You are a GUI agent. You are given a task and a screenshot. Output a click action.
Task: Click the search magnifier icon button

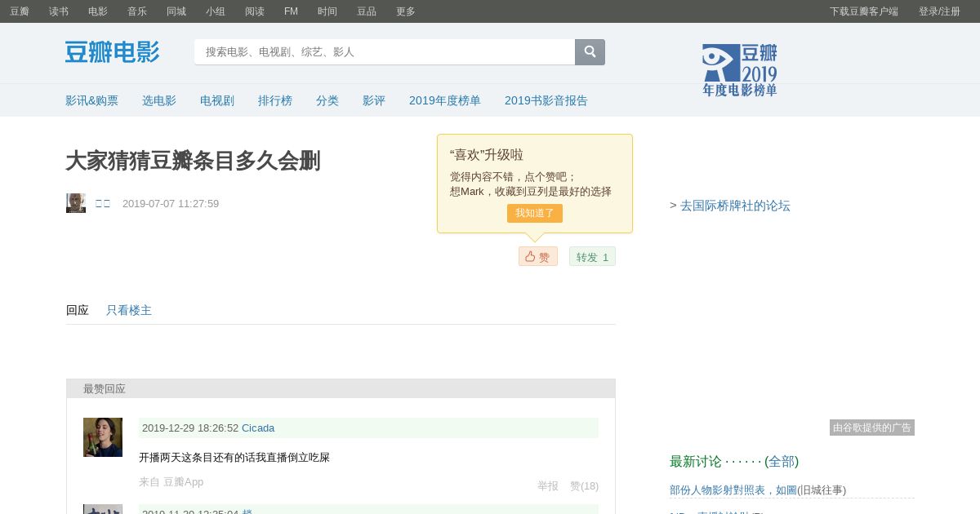590,52
